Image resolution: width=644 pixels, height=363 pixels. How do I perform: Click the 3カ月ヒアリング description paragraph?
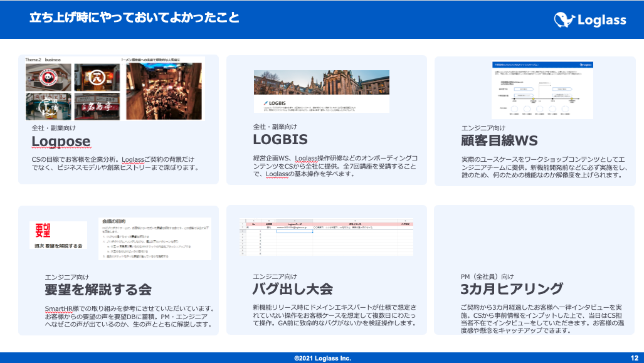coord(542,318)
